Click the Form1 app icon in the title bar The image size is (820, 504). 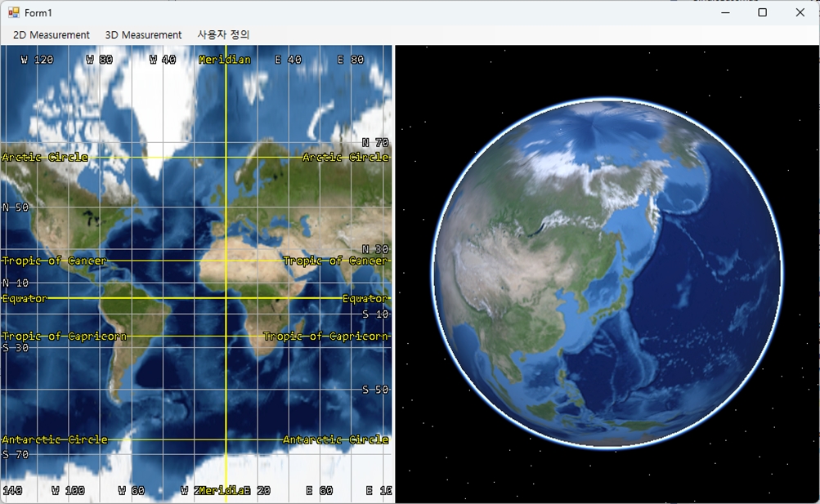click(x=14, y=12)
